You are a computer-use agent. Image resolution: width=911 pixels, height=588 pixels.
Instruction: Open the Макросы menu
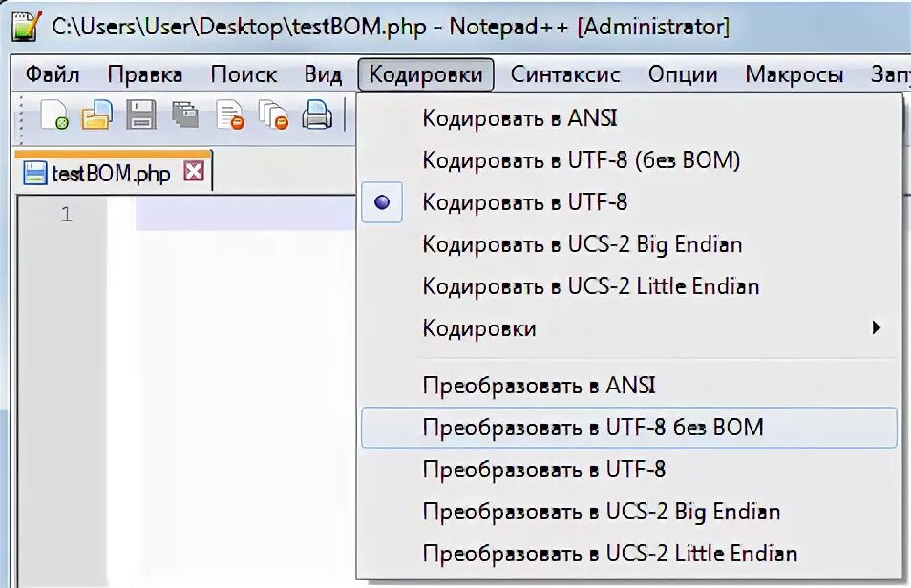794,75
